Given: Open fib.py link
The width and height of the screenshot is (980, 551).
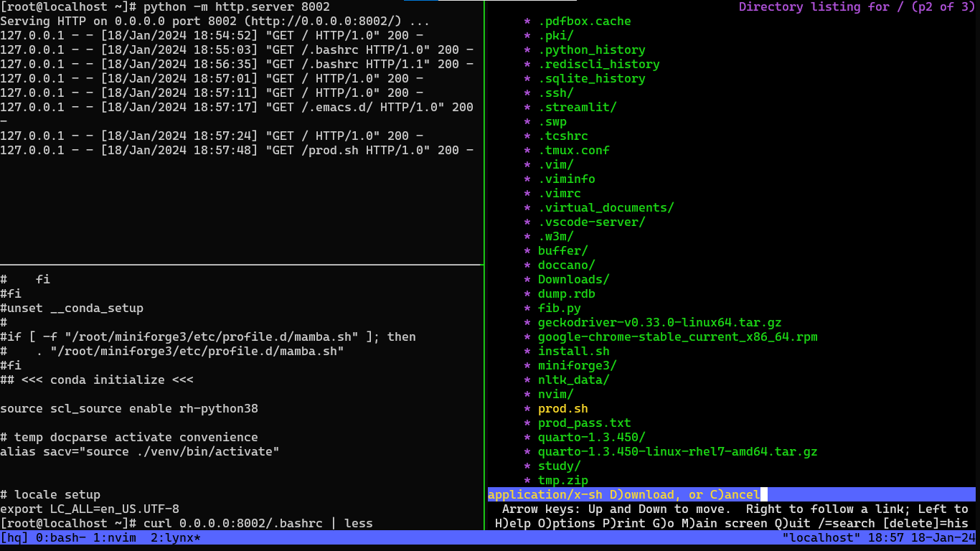Looking at the screenshot, I should (x=560, y=309).
